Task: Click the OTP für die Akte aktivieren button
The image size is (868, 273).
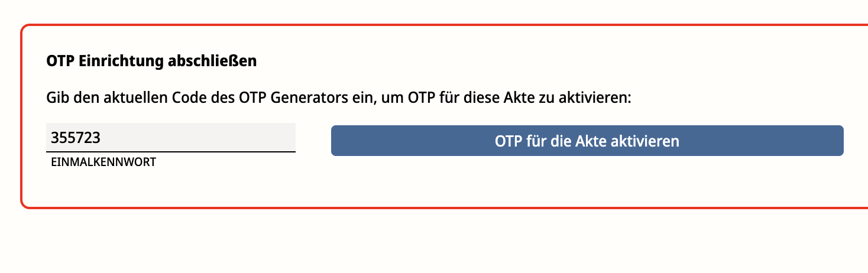Action: (x=587, y=141)
